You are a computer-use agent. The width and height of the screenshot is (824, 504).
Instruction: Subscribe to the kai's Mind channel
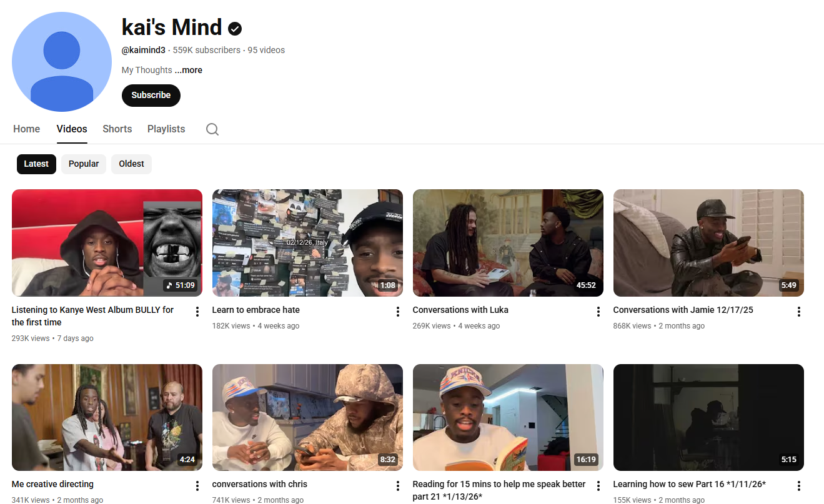[x=151, y=96]
